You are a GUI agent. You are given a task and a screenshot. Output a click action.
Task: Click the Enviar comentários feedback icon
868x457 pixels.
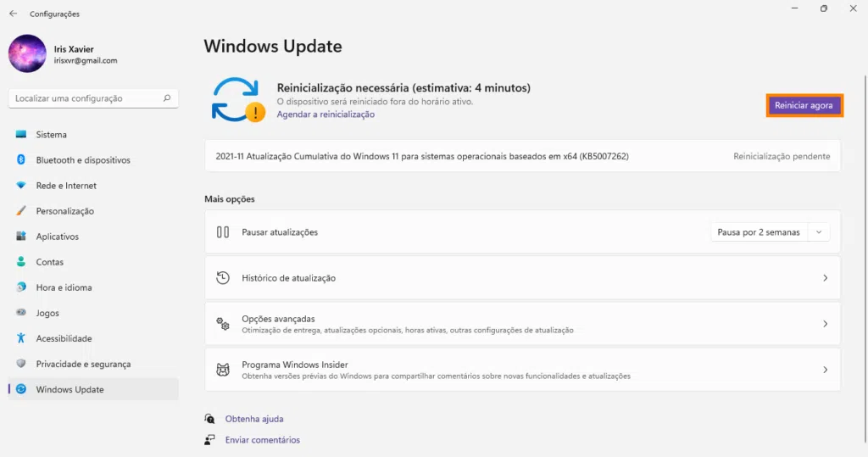pos(209,440)
